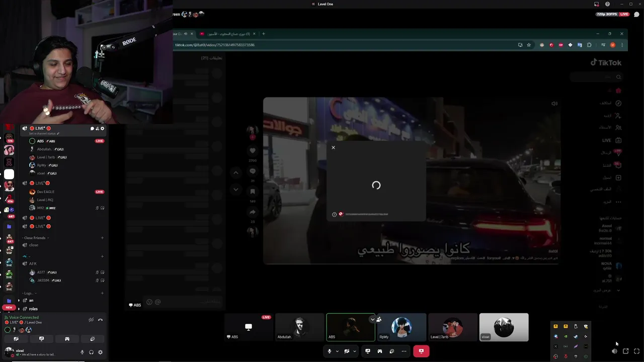
Task: Click the NEW badge in the server rail
Action: (x=9, y=307)
